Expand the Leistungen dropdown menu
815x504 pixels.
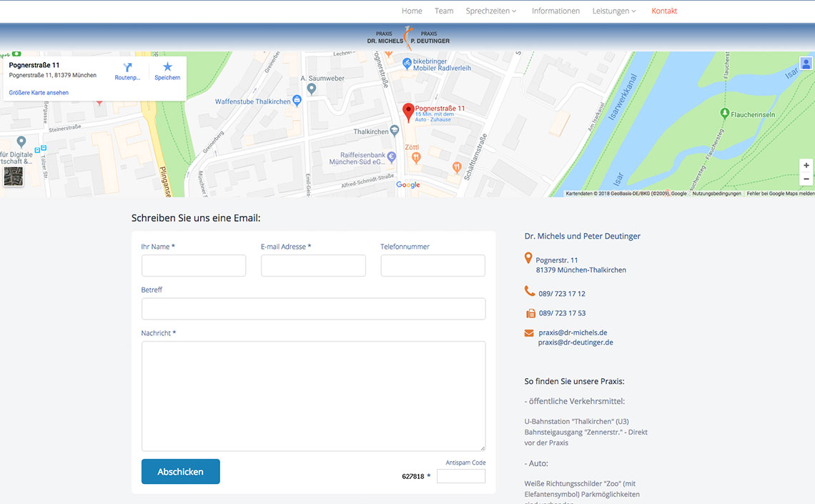click(613, 11)
